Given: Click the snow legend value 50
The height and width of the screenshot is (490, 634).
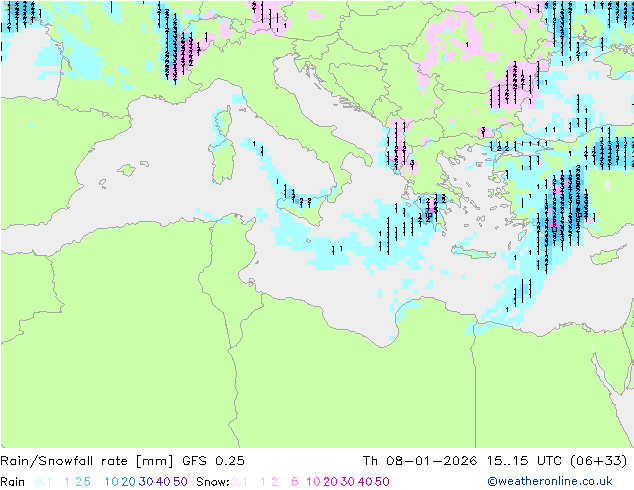Looking at the screenshot, I should 382,482.
